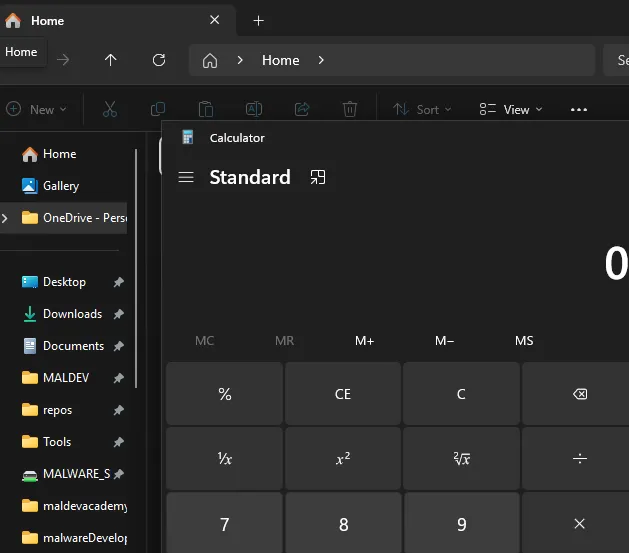Click the Up directory arrow in File Explorer

110,60
